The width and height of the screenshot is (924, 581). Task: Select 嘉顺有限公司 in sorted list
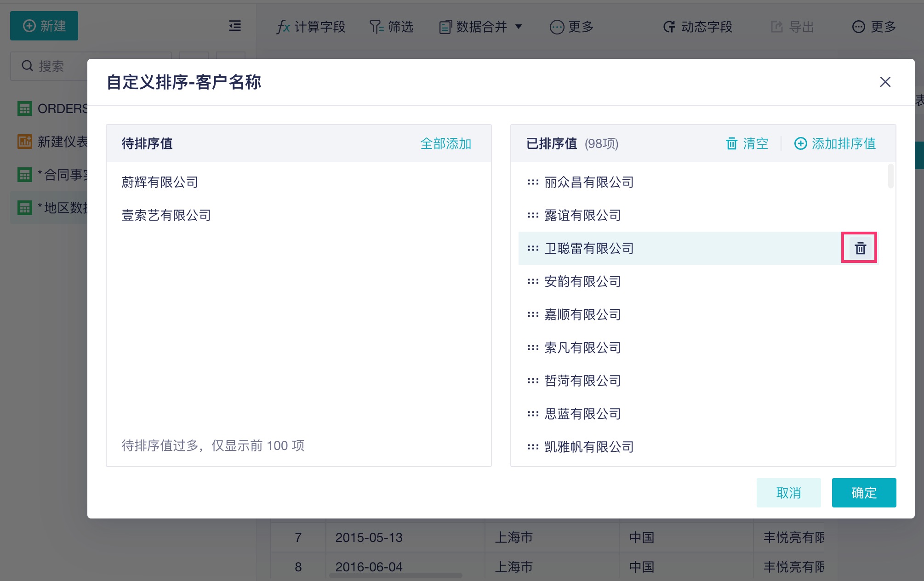tap(582, 315)
